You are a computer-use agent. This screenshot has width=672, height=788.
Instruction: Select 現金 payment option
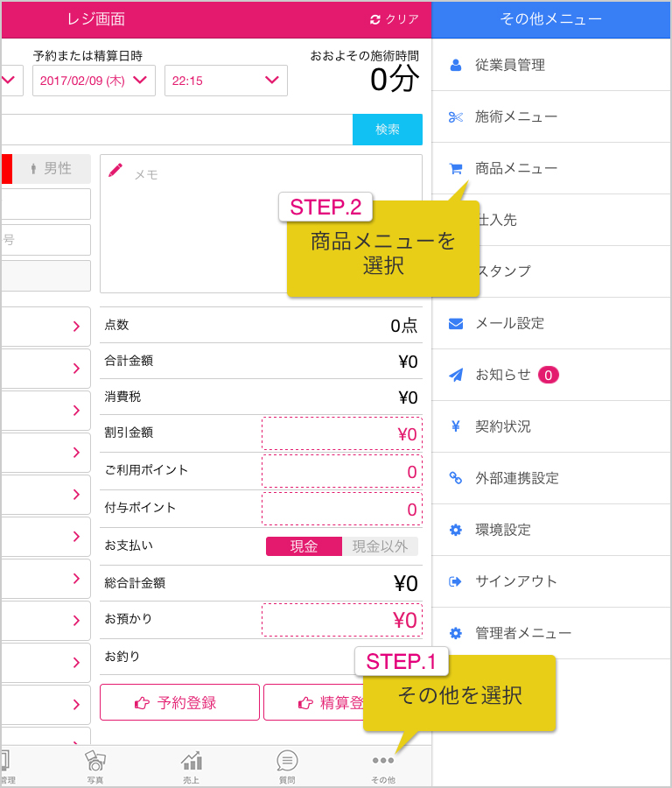[304, 546]
